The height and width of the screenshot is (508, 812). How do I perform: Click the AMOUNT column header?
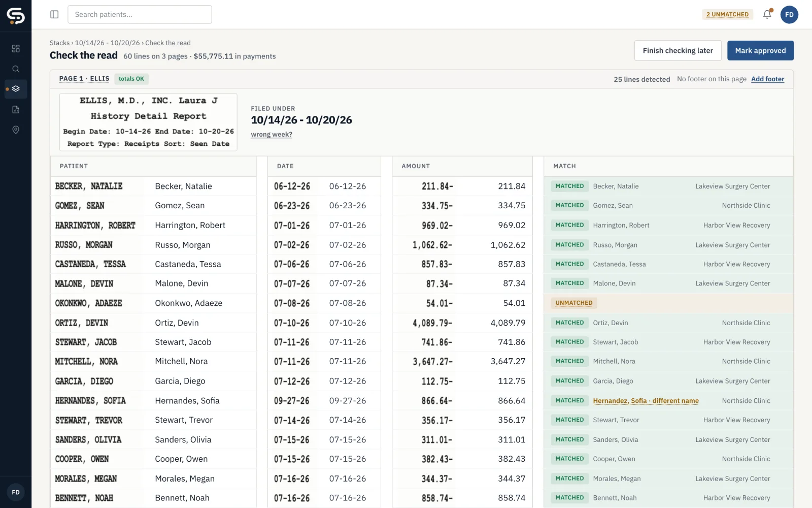click(416, 166)
